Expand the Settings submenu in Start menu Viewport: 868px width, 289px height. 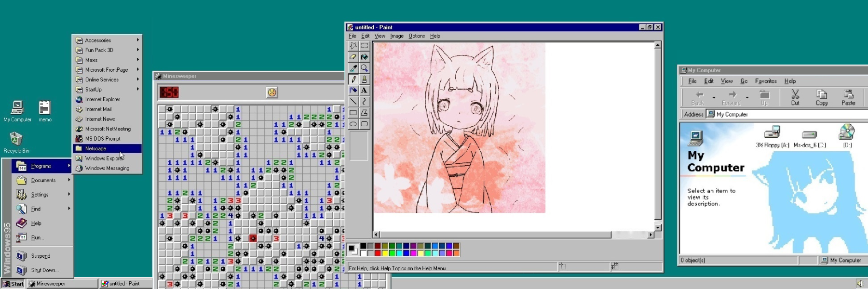coord(42,195)
